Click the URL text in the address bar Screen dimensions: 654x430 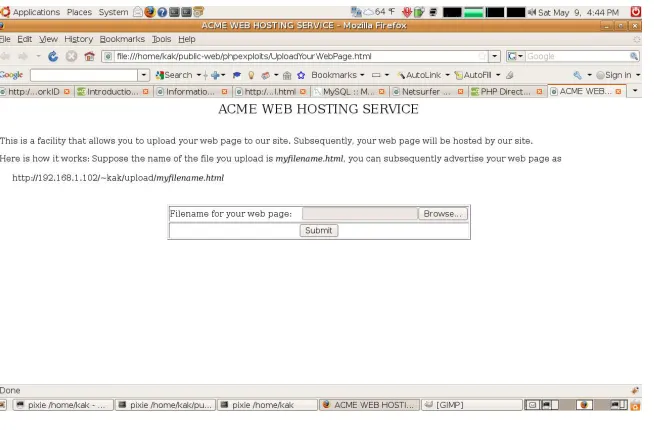tap(244, 56)
